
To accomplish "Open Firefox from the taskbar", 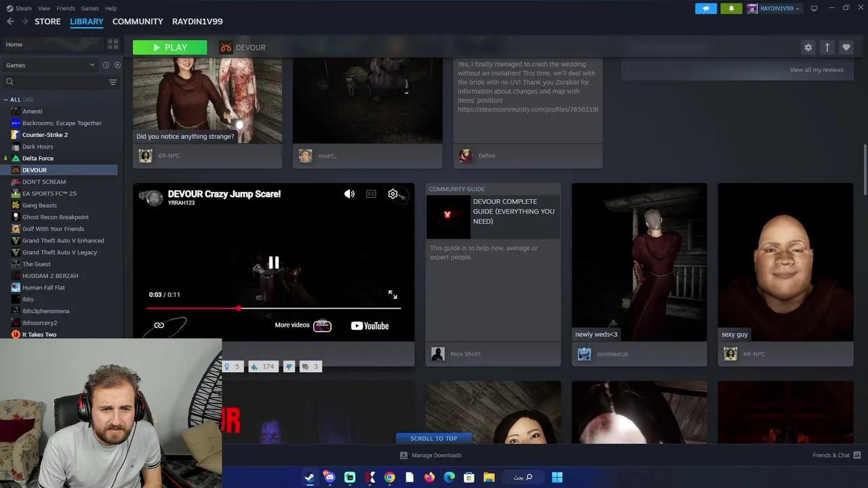I will point(429,477).
